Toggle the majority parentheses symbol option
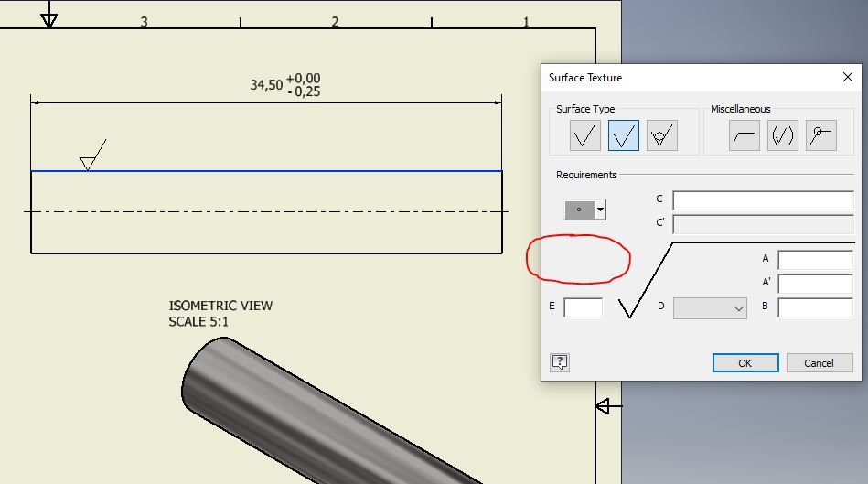868x484 pixels. pyautogui.click(x=782, y=135)
